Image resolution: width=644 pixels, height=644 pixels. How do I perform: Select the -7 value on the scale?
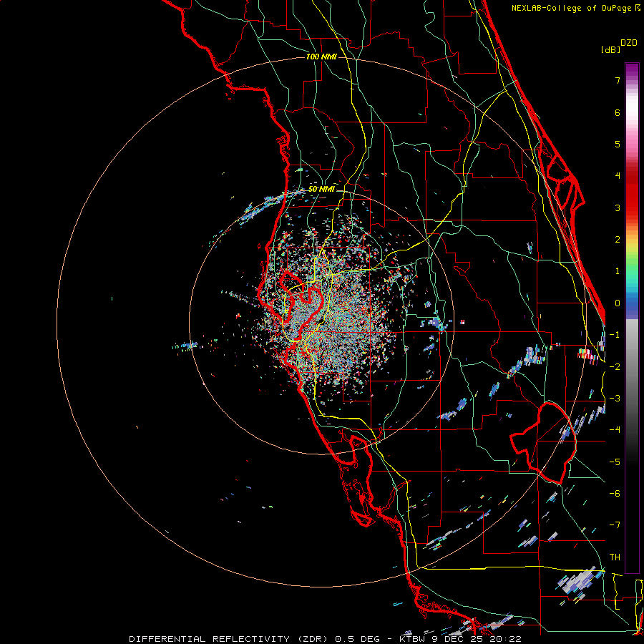[615, 525]
